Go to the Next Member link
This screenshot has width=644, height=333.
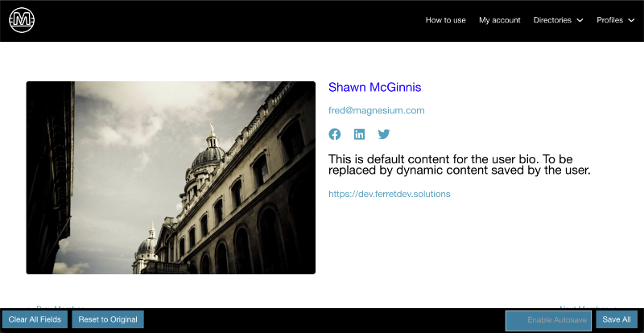tap(588, 306)
